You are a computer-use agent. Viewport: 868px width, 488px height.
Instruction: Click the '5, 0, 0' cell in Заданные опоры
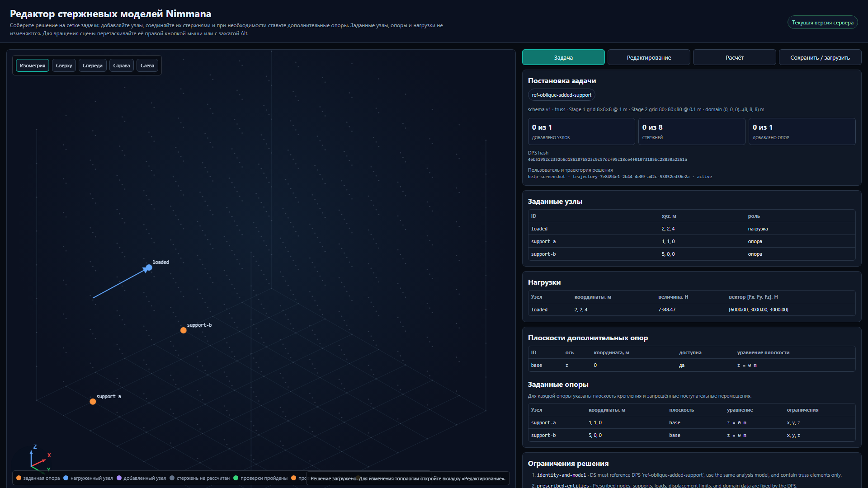595,435
